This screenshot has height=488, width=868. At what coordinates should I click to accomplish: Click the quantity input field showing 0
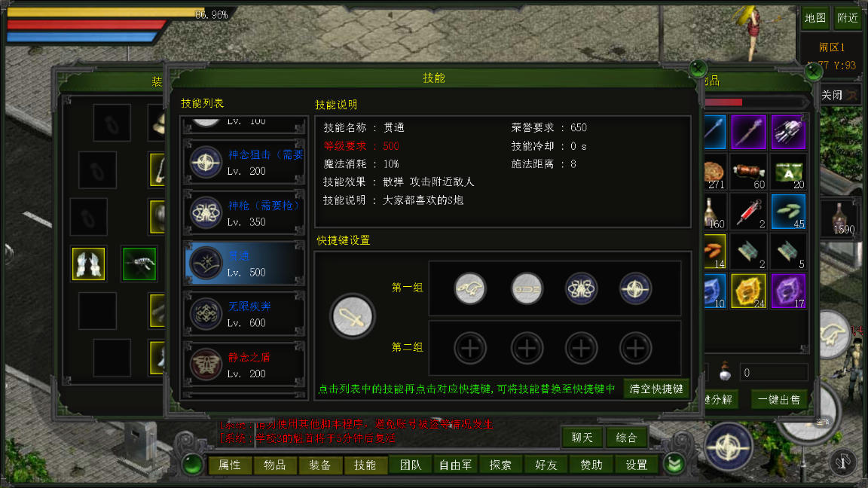[774, 373]
